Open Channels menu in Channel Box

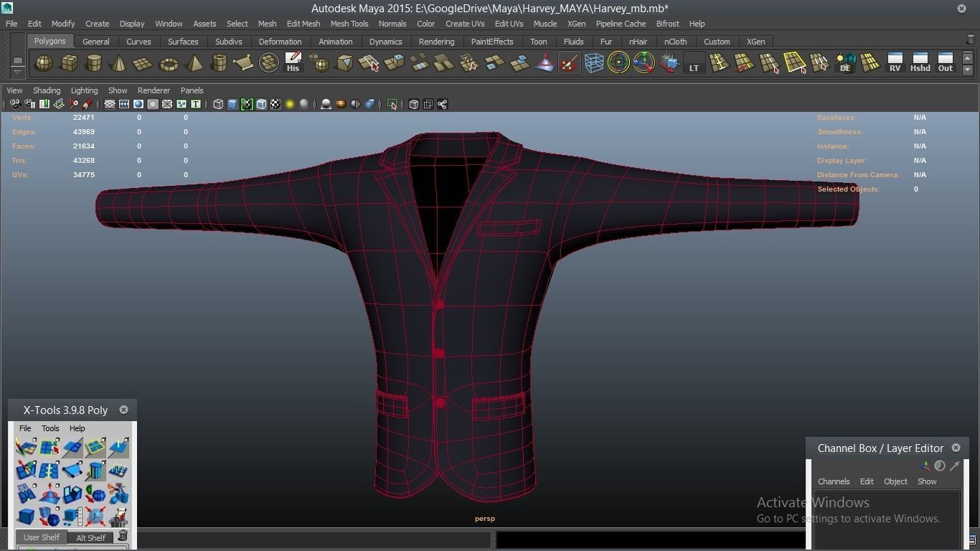click(834, 481)
